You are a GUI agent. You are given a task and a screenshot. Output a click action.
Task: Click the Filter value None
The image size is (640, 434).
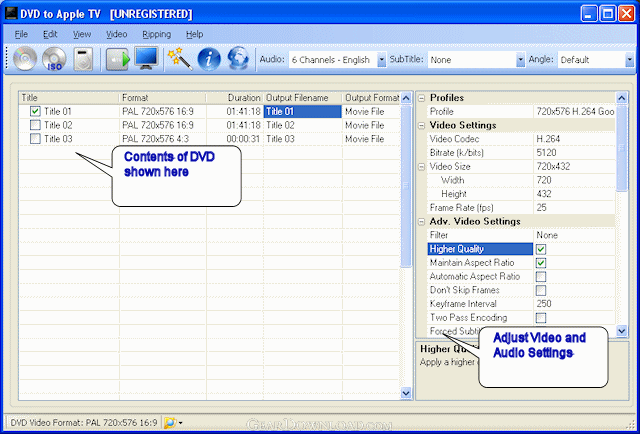point(574,235)
